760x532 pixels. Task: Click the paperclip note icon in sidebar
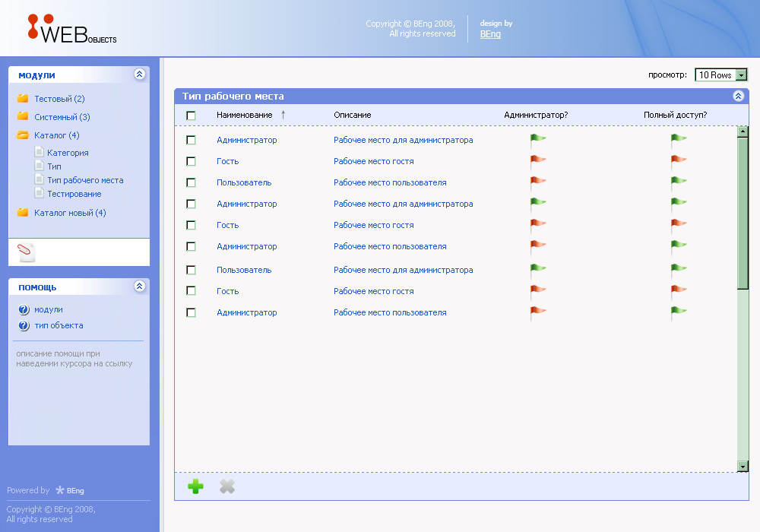tap(27, 253)
